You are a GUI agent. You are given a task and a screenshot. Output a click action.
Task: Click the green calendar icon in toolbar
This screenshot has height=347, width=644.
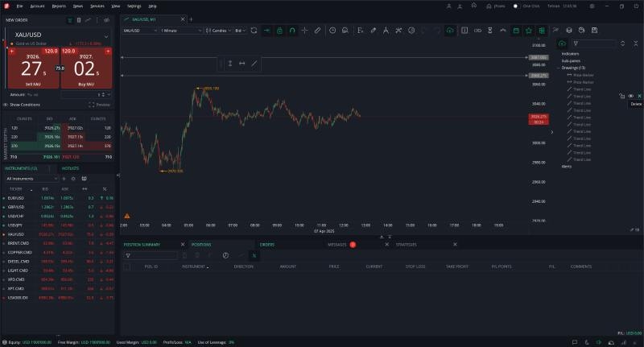tap(516, 31)
